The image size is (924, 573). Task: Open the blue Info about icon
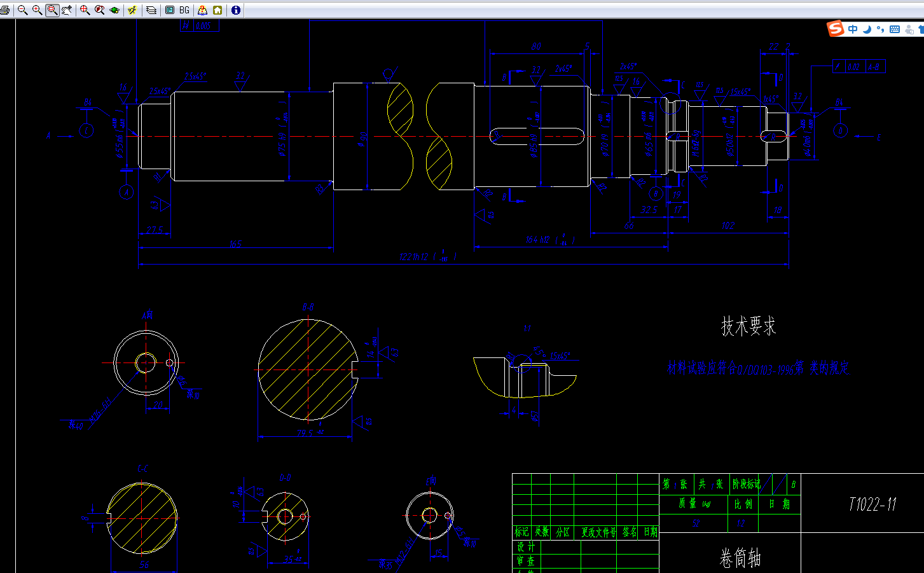point(236,10)
